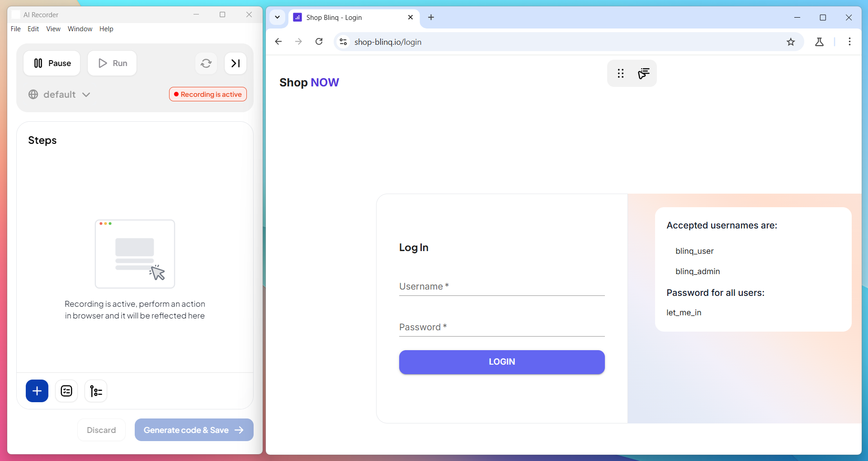Pause the active recording

(x=52, y=63)
